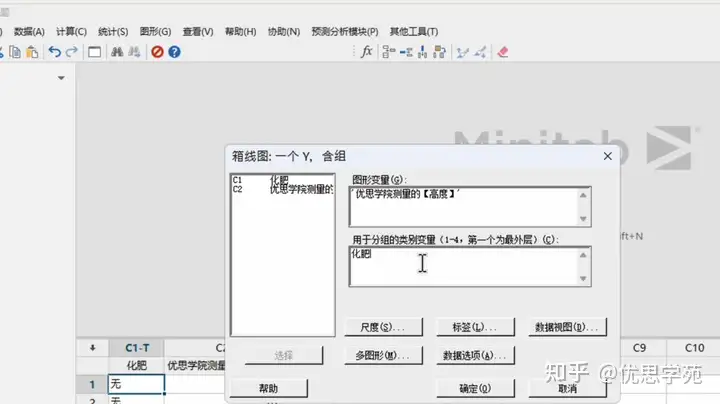Click the 标签(L)... button
This screenshot has width=720, height=404.
click(x=475, y=327)
